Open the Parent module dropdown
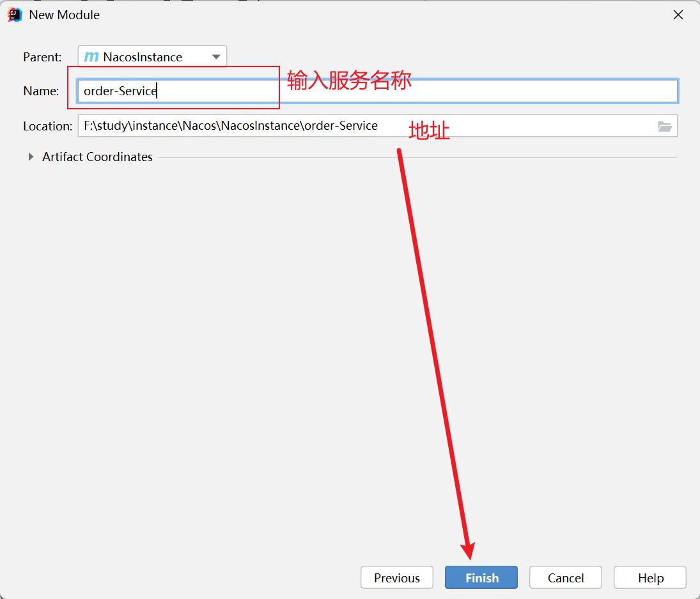Viewport: 700px width, 599px height. click(152, 57)
